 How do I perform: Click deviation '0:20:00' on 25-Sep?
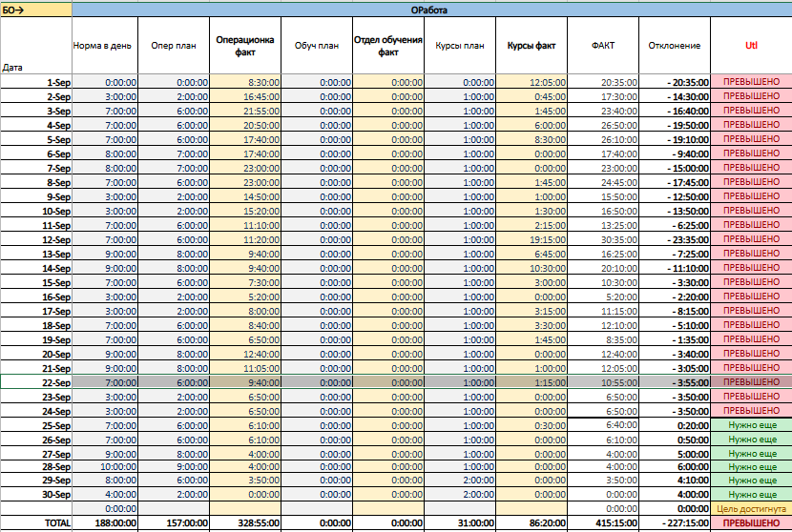click(x=675, y=425)
